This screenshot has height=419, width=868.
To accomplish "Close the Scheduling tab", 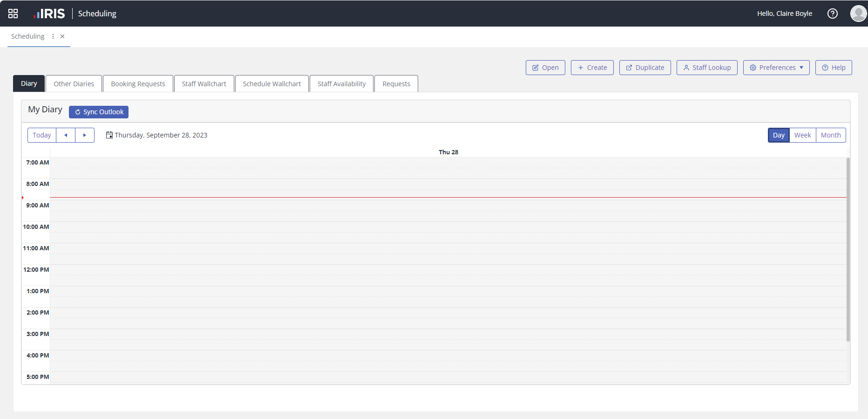I will click(62, 36).
